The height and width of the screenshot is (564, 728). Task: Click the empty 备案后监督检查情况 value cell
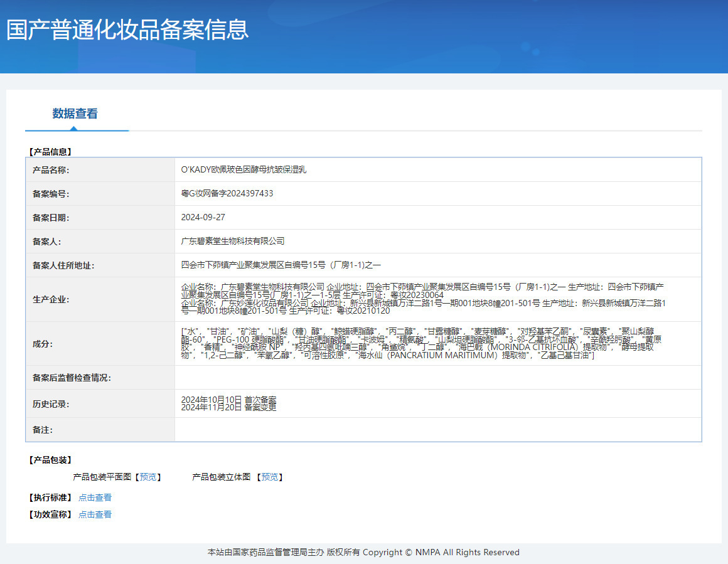tap(437, 378)
